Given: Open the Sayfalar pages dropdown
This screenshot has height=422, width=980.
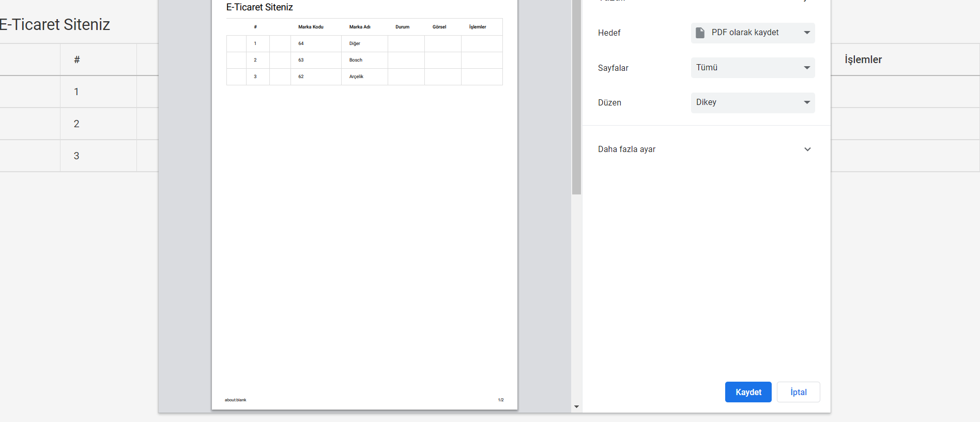Looking at the screenshot, I should tap(753, 68).
